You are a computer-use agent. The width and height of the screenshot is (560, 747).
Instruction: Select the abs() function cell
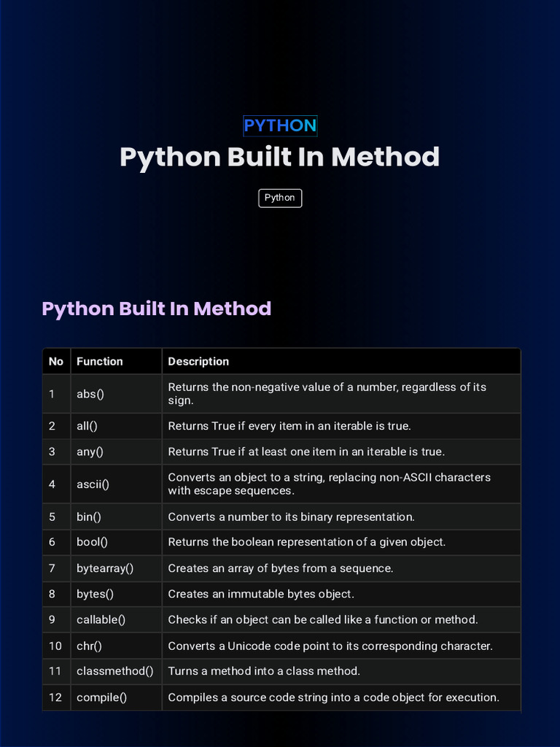coord(90,394)
